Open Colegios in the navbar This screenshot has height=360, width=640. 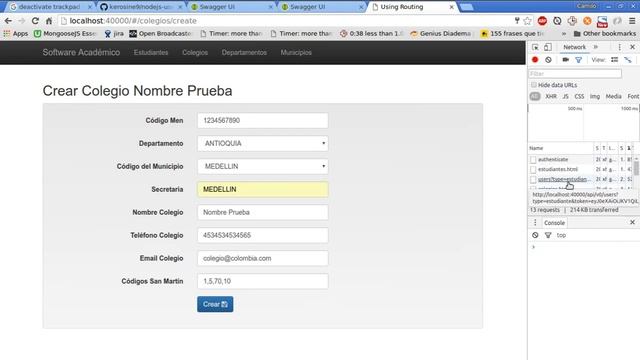(195, 52)
